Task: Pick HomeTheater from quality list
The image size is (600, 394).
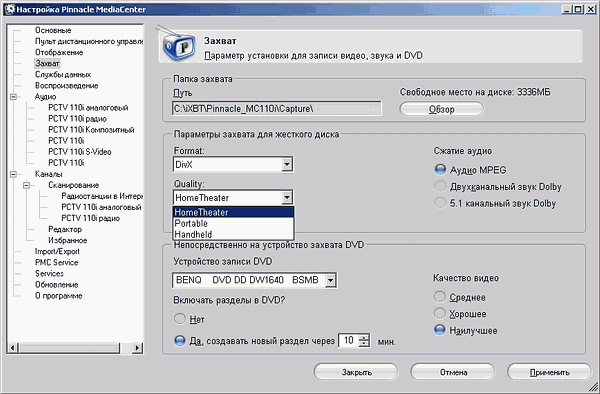Action: click(233, 212)
